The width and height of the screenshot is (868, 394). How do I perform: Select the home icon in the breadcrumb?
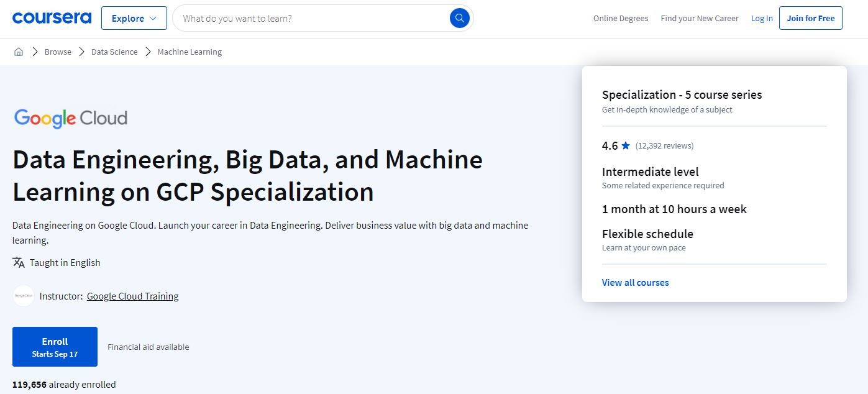click(x=18, y=52)
